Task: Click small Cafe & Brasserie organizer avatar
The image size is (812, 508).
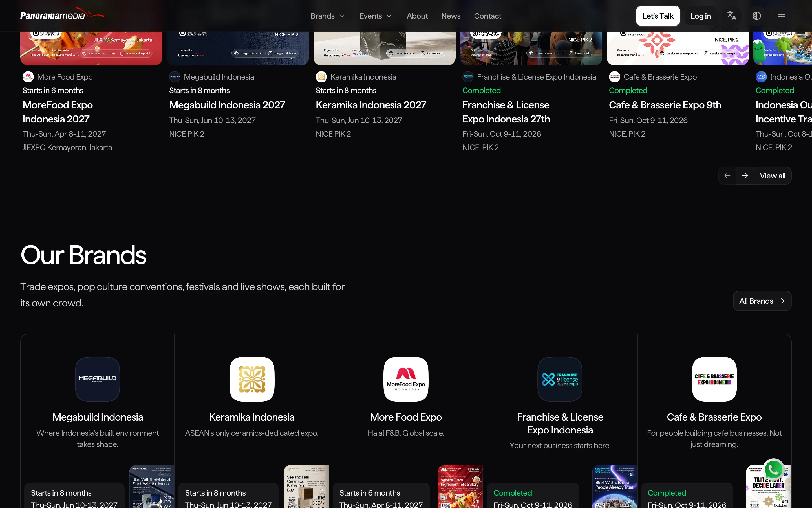Action: 615,77
